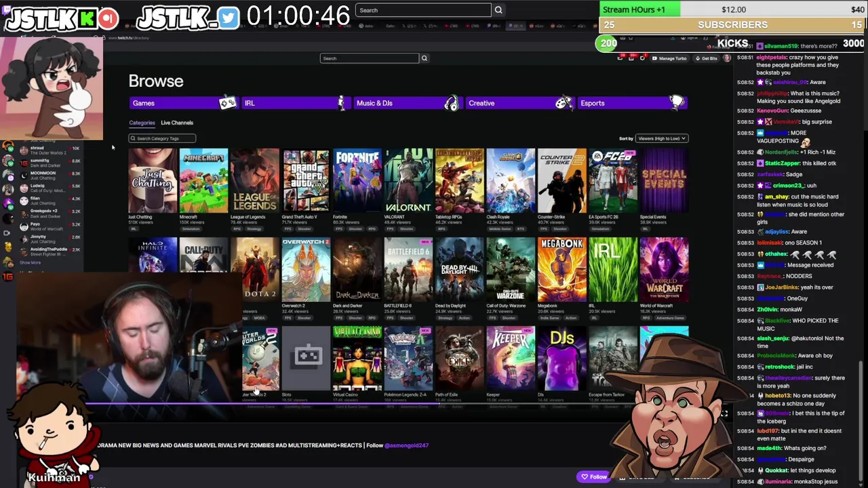This screenshot has height=488, width=868.
Task: Open the user avatar menu next to Get Bits
Action: point(727,58)
